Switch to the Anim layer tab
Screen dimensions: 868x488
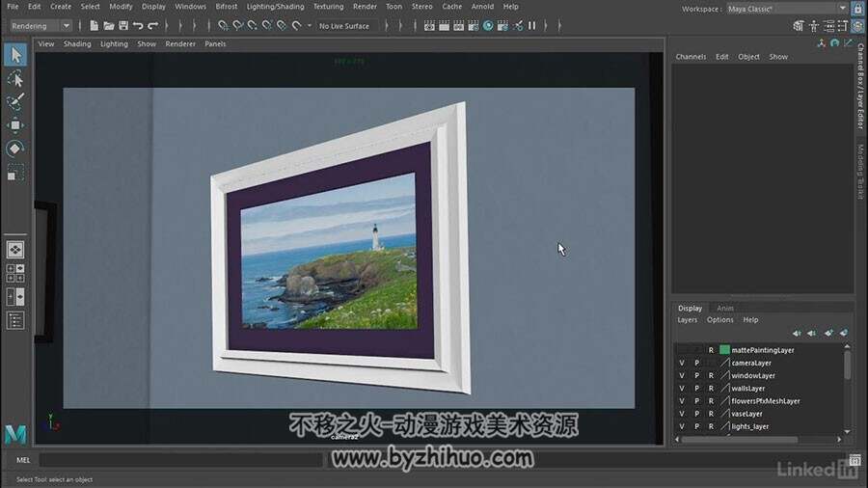(x=725, y=309)
